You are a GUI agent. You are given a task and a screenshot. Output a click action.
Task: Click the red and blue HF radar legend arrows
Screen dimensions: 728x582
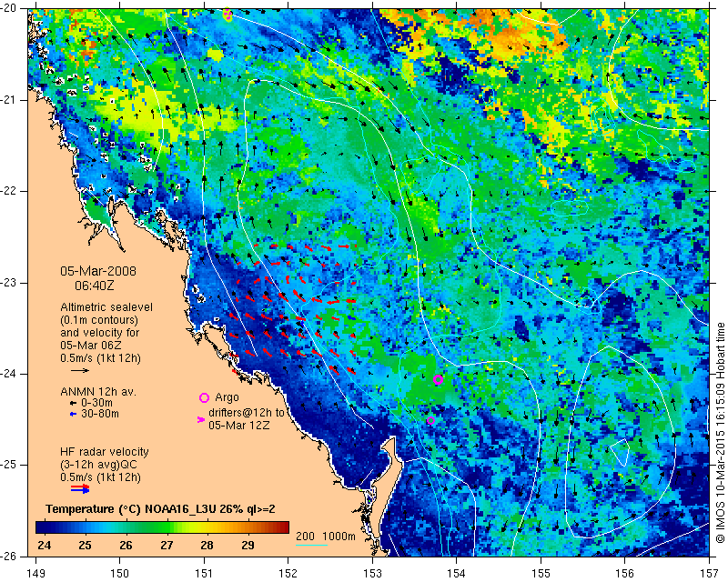[x=80, y=488]
